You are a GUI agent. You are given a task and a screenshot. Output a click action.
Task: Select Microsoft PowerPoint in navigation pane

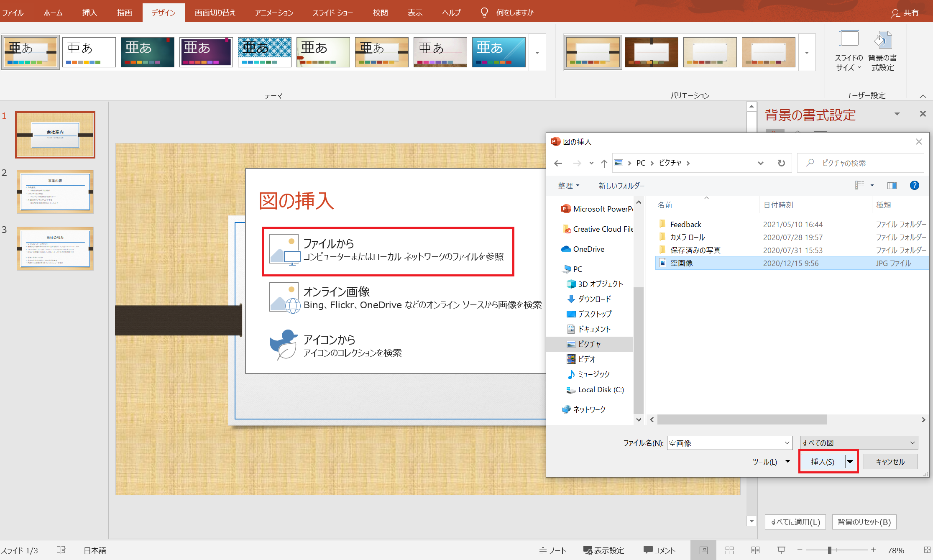[x=597, y=209]
